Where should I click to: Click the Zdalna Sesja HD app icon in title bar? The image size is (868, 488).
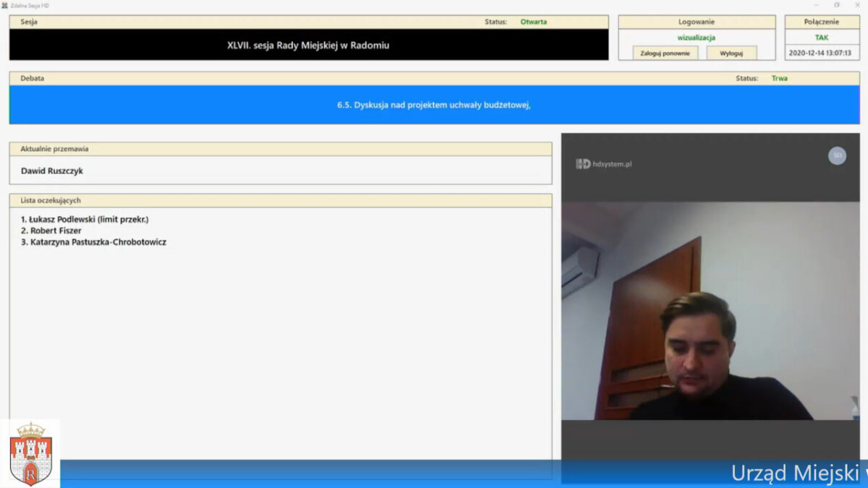(4, 5)
